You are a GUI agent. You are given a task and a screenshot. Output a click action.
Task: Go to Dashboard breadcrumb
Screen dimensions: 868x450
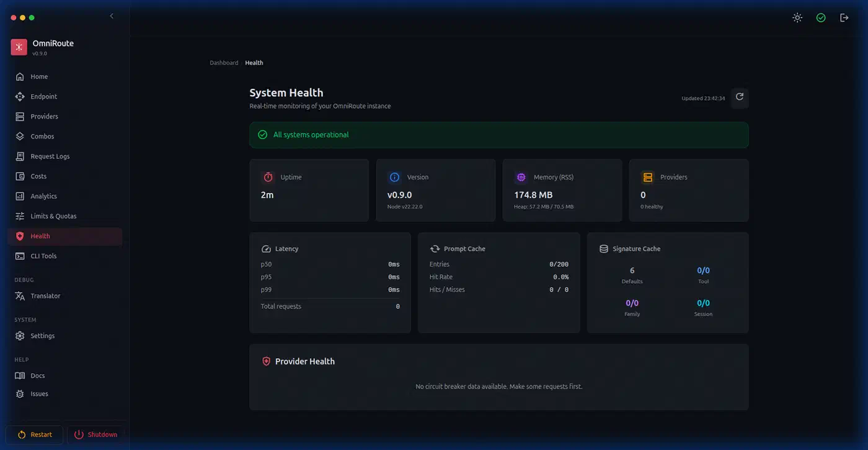coord(224,63)
